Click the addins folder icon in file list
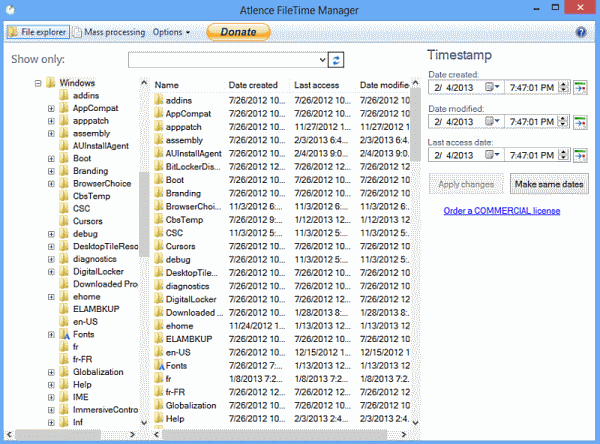This screenshot has width=600, height=444. 159,100
